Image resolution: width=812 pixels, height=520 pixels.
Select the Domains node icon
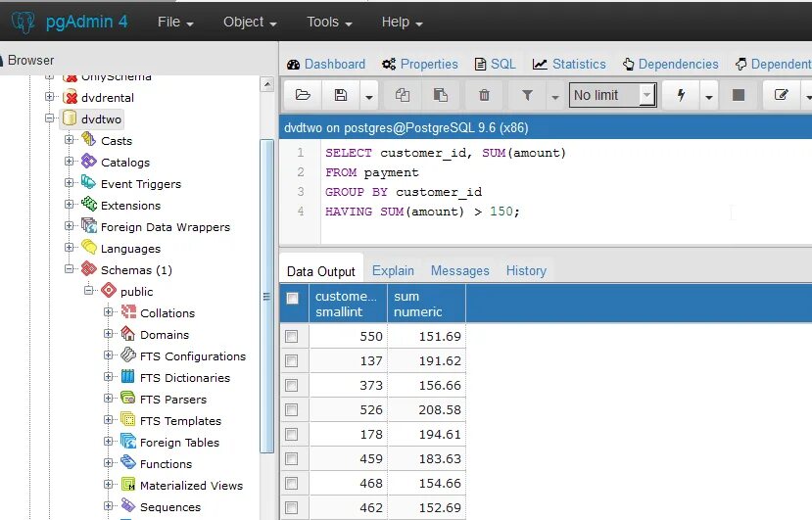128,334
